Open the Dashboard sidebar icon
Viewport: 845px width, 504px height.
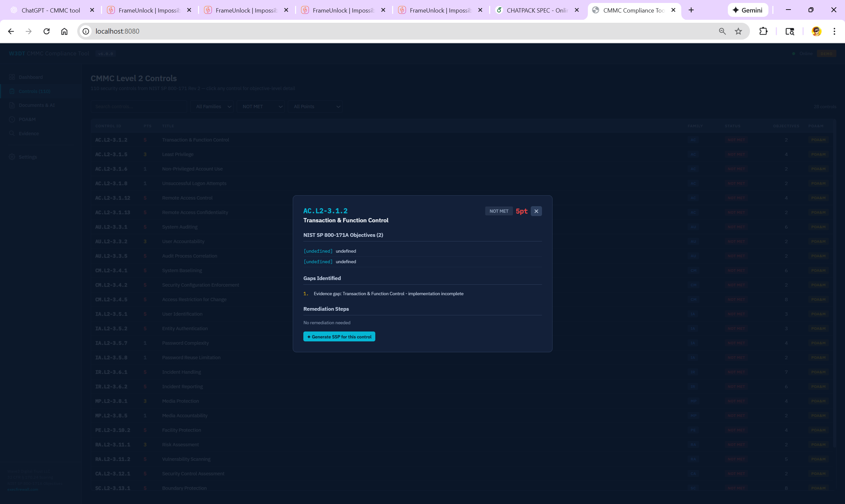click(12, 77)
